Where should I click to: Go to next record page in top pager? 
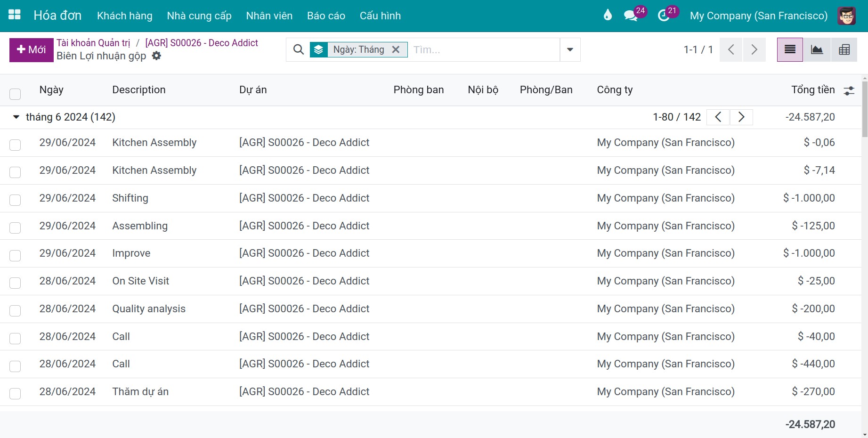click(754, 49)
